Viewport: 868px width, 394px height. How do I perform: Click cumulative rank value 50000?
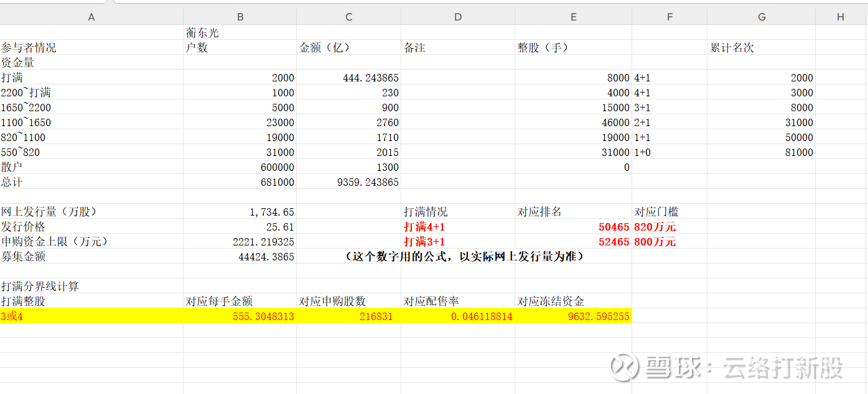coord(762,137)
